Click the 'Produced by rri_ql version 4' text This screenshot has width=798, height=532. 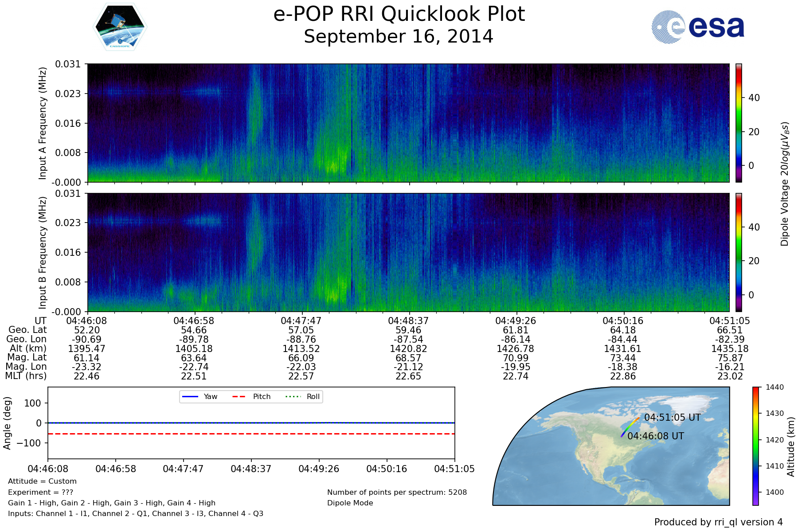tap(718, 522)
